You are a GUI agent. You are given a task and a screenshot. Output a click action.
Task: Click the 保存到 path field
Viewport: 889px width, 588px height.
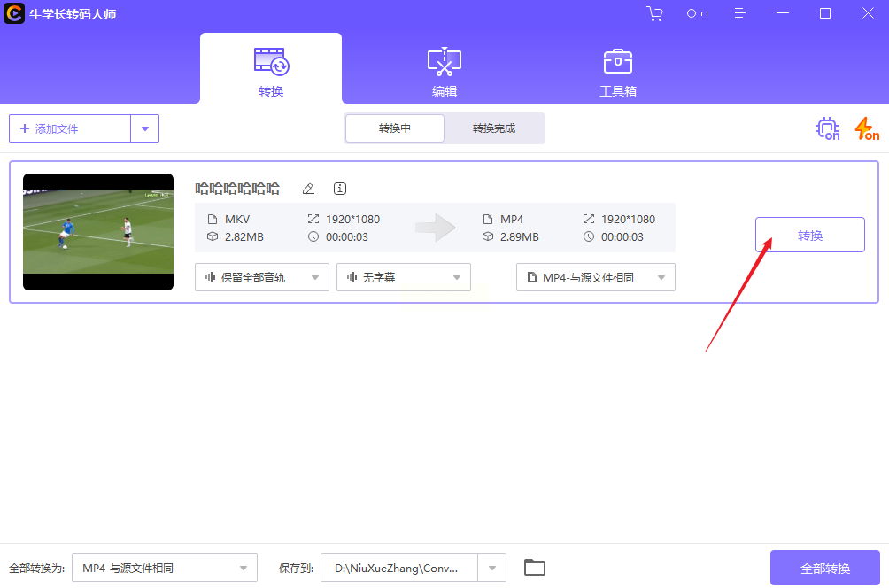click(399, 568)
